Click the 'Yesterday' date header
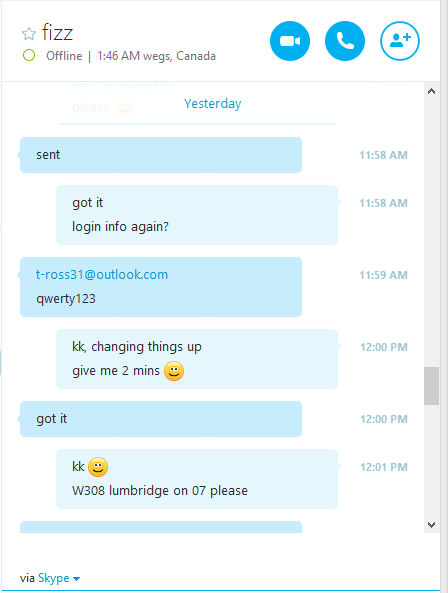 pos(212,104)
